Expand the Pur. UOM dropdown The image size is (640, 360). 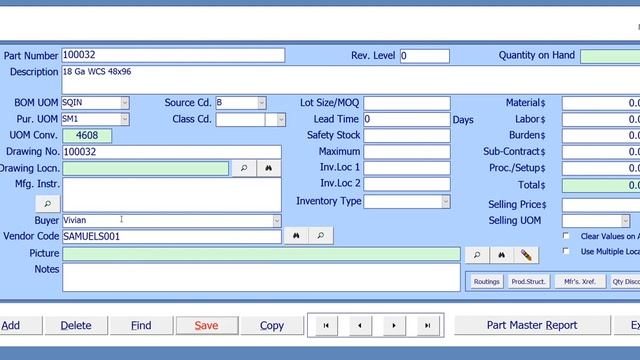click(125, 119)
